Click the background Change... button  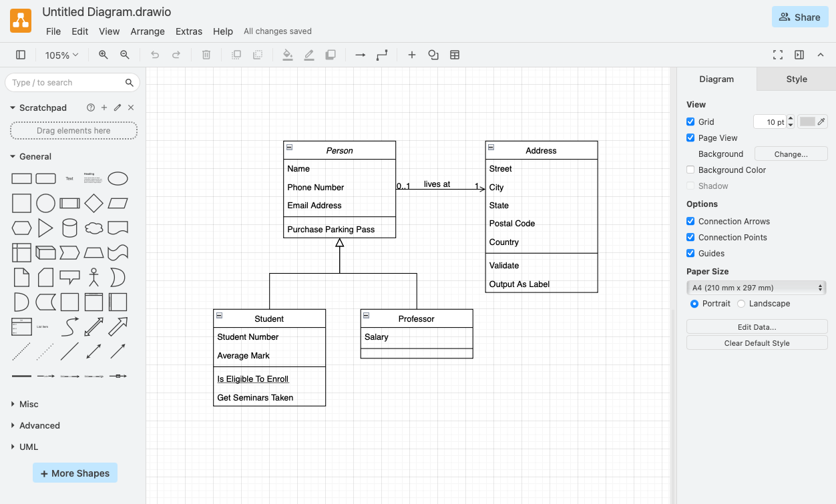(x=791, y=154)
